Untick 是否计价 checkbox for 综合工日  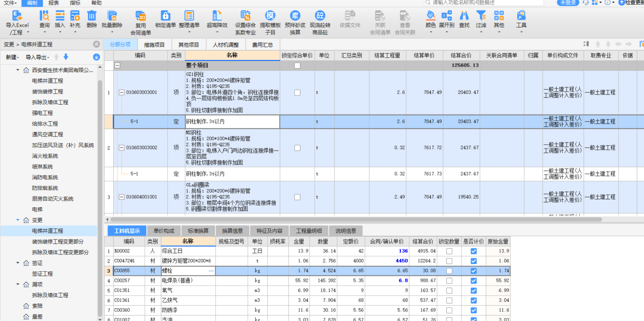pyautogui.click(x=474, y=251)
